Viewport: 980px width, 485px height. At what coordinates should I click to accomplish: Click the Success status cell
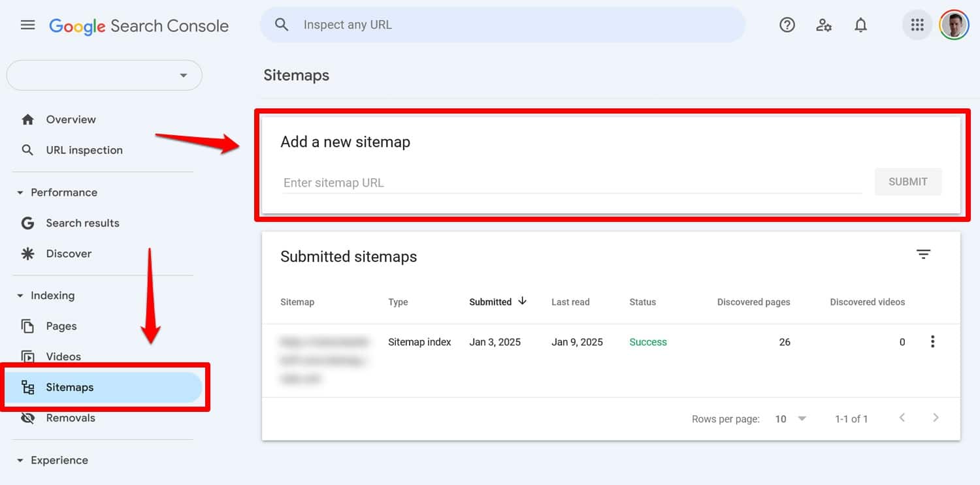pyautogui.click(x=648, y=342)
